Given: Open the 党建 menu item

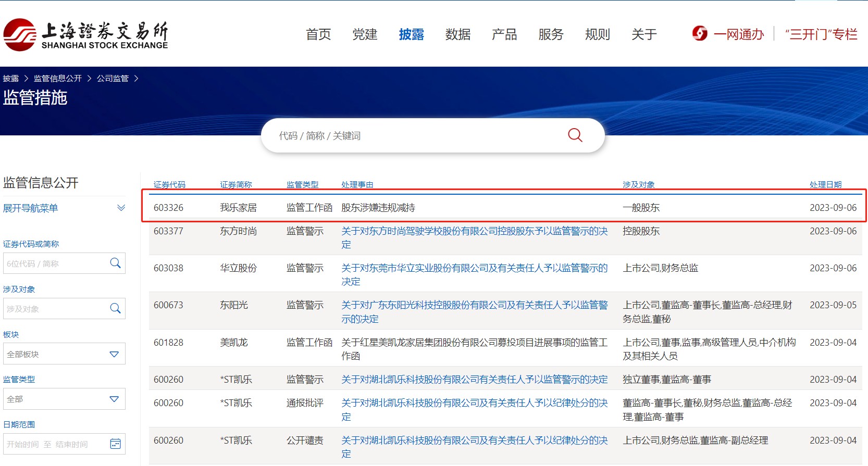Looking at the screenshot, I should tap(365, 34).
